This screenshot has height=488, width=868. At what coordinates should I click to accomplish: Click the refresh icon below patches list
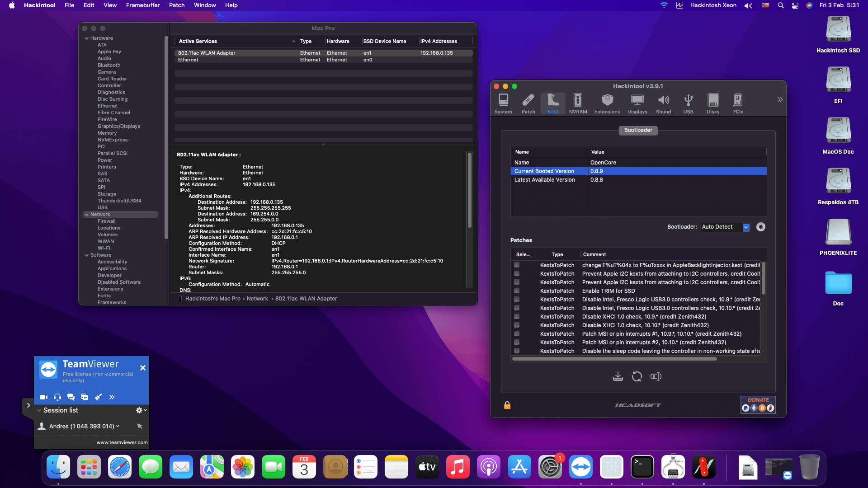tap(637, 376)
